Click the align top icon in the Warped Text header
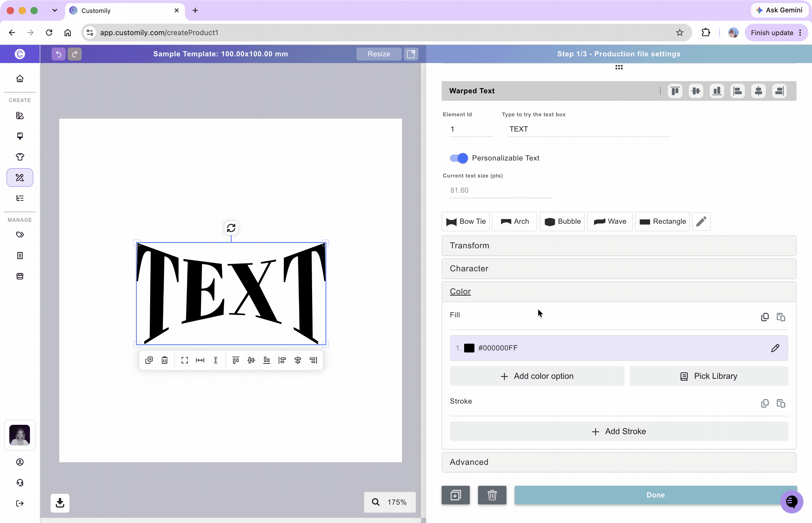 click(675, 91)
